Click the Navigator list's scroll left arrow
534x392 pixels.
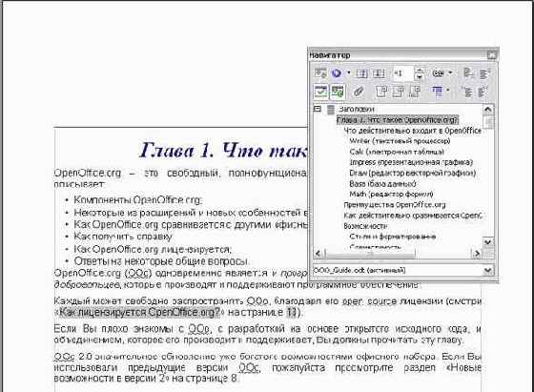pyautogui.click(x=318, y=254)
